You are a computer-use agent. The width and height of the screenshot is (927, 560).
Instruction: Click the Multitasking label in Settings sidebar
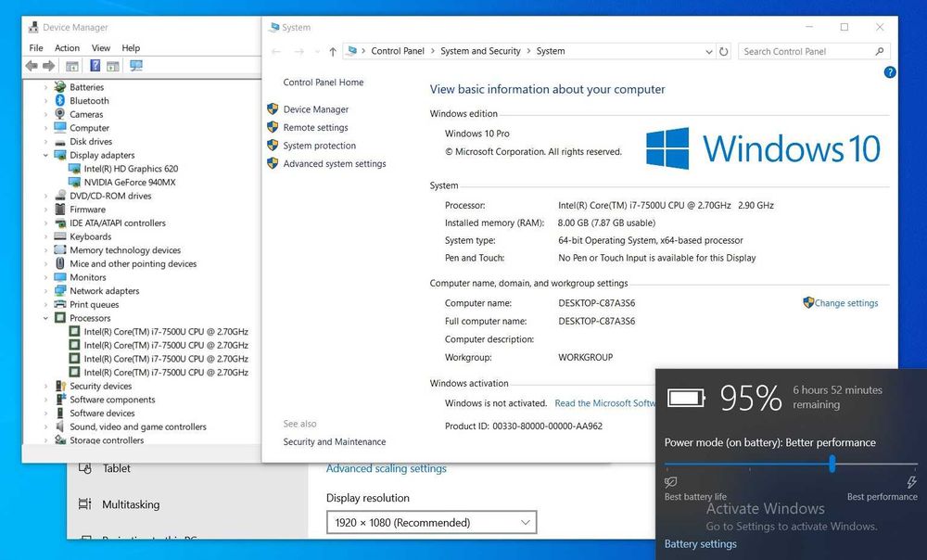131,504
